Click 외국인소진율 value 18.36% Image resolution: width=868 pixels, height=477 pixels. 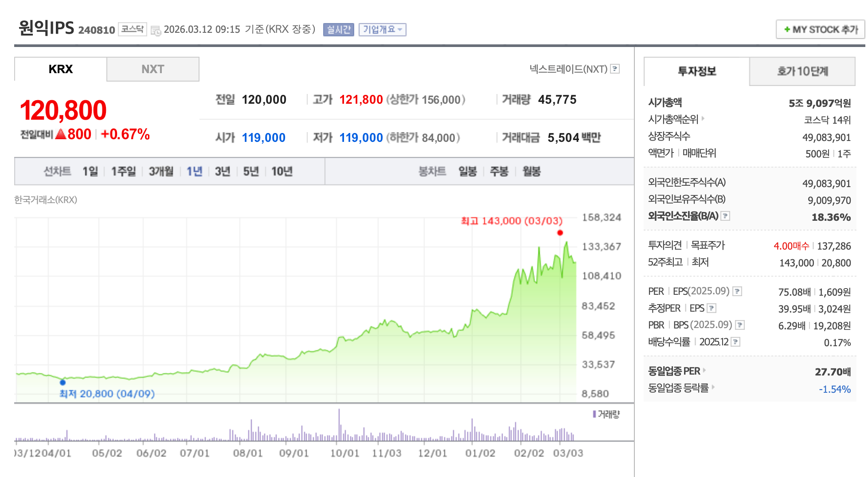tap(831, 217)
